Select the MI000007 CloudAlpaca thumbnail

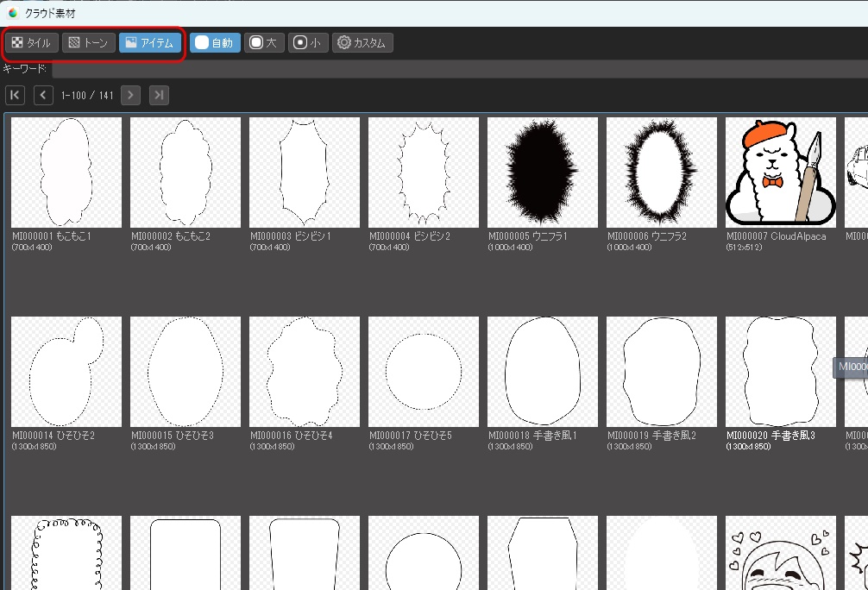tap(781, 173)
